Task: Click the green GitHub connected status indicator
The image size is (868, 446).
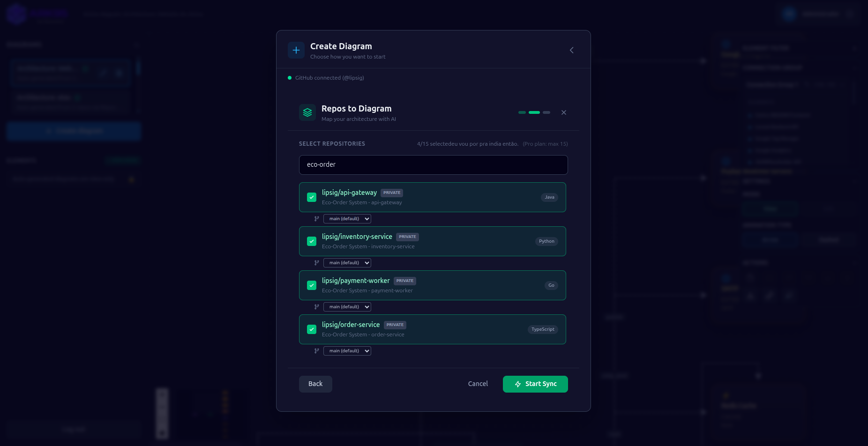Action: 289,78
